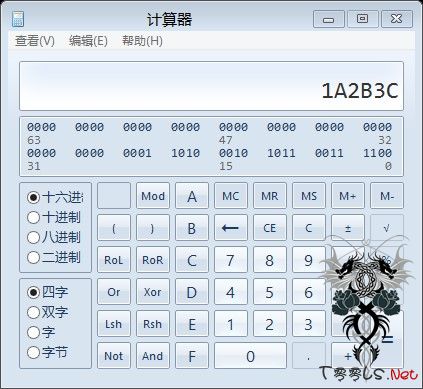Click the number 2 key
The width and height of the screenshot is (423, 389).
click(x=270, y=324)
